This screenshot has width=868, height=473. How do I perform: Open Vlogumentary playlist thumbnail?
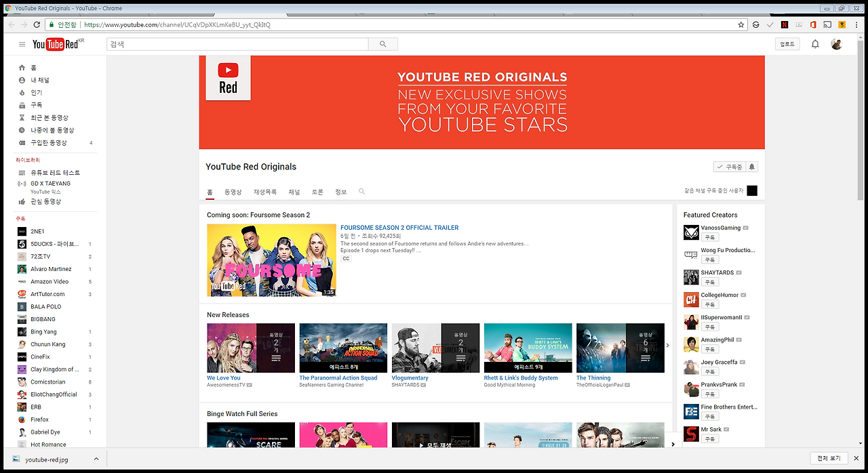436,348
